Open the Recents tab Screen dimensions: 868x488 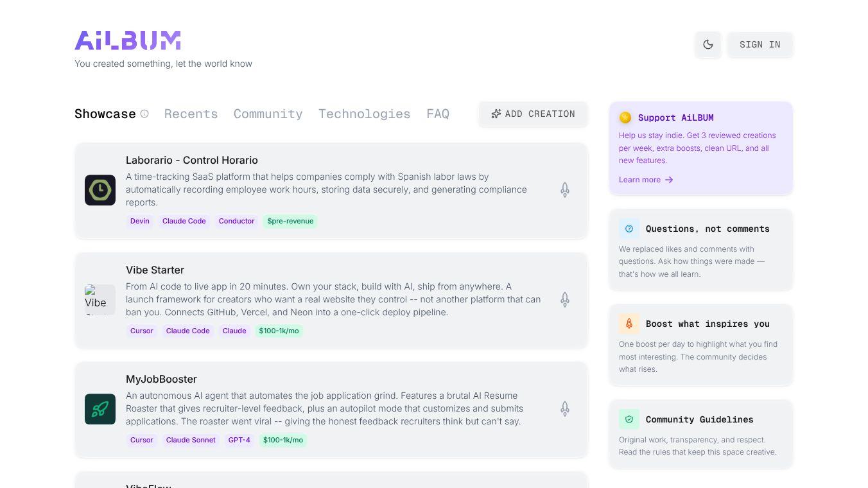[x=191, y=114]
